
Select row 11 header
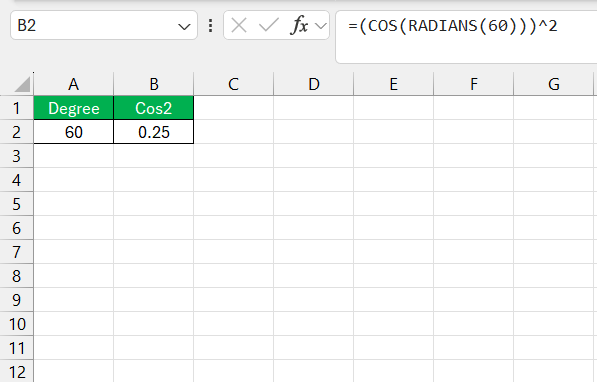coord(16,348)
